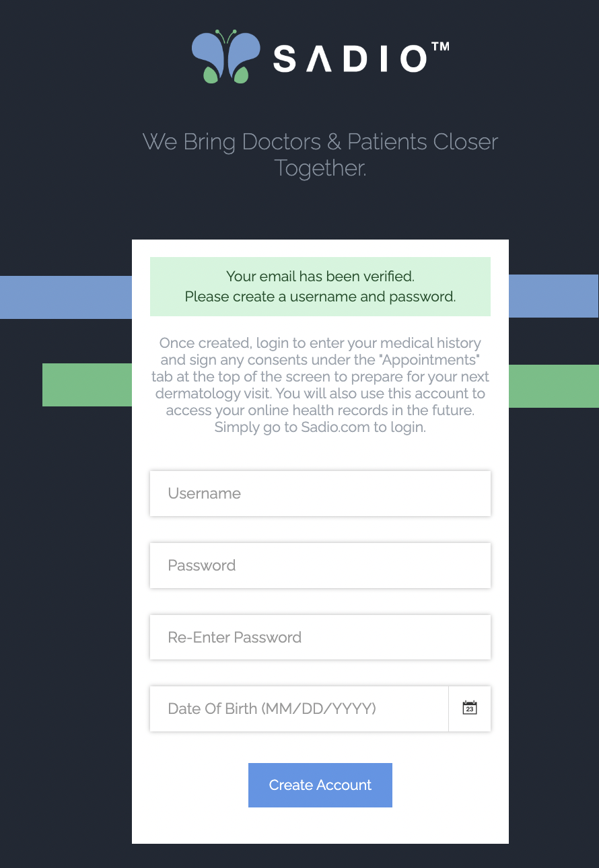Click the "Once created, login" instruction paragraph
Image resolution: width=599 pixels, height=868 pixels.
tap(320, 385)
